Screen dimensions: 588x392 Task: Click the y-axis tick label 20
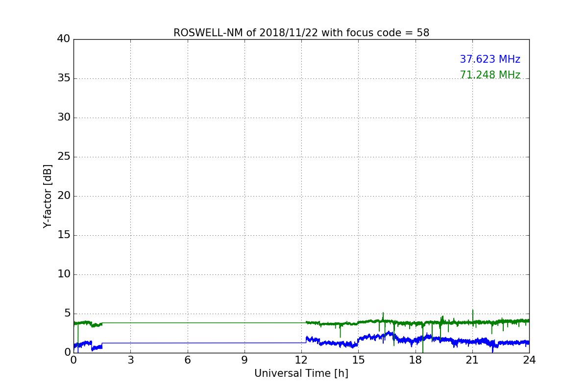[x=64, y=196]
